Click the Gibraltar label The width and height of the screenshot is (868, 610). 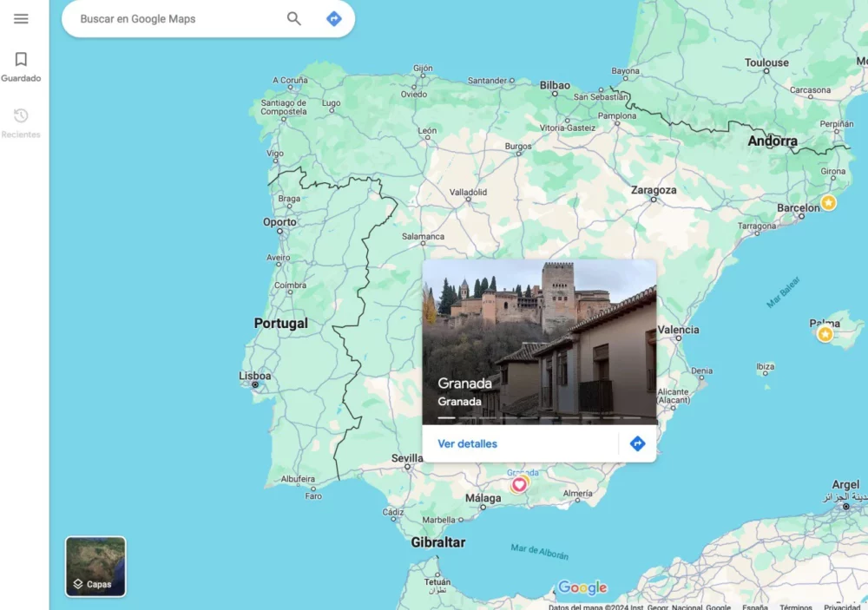click(437, 542)
